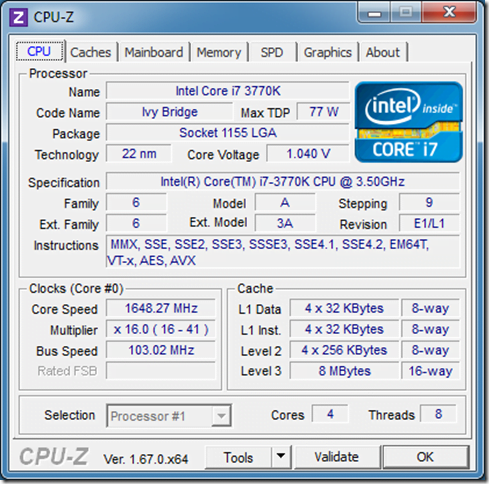Viewport: 489px width, 484px height.
Task: Click the Family value 6
Action: [x=136, y=202]
